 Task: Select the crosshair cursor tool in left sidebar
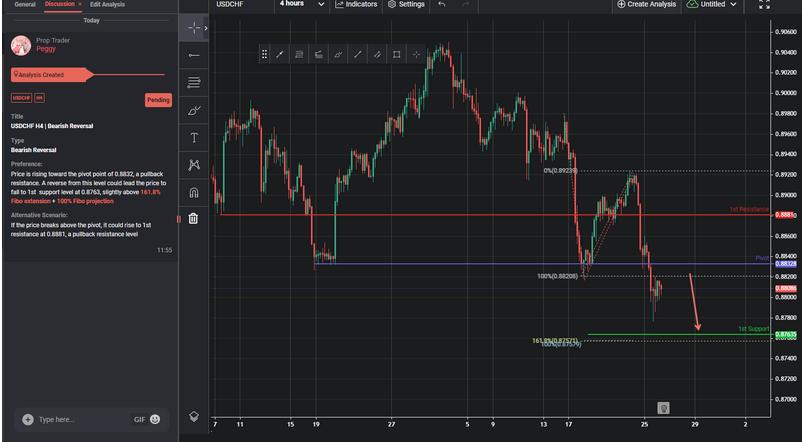[x=194, y=28]
